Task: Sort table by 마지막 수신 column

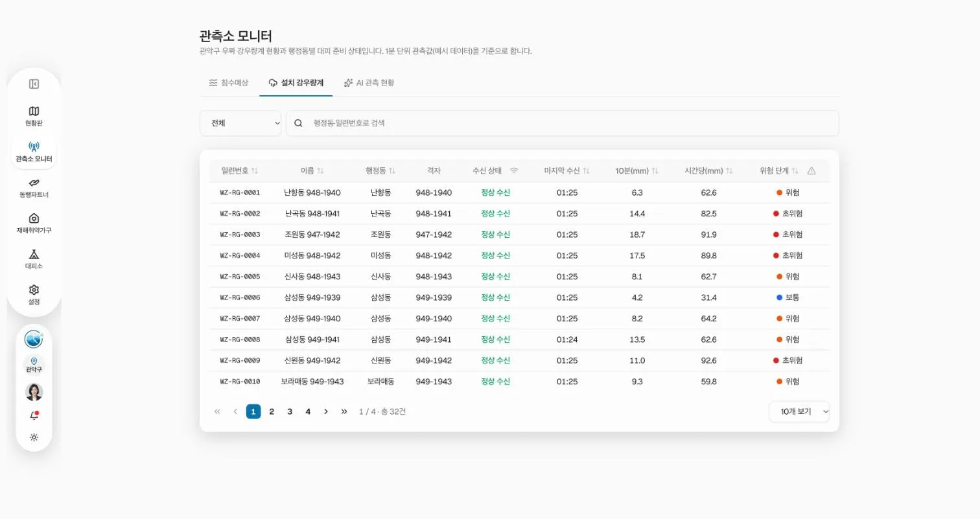Action: 567,170
